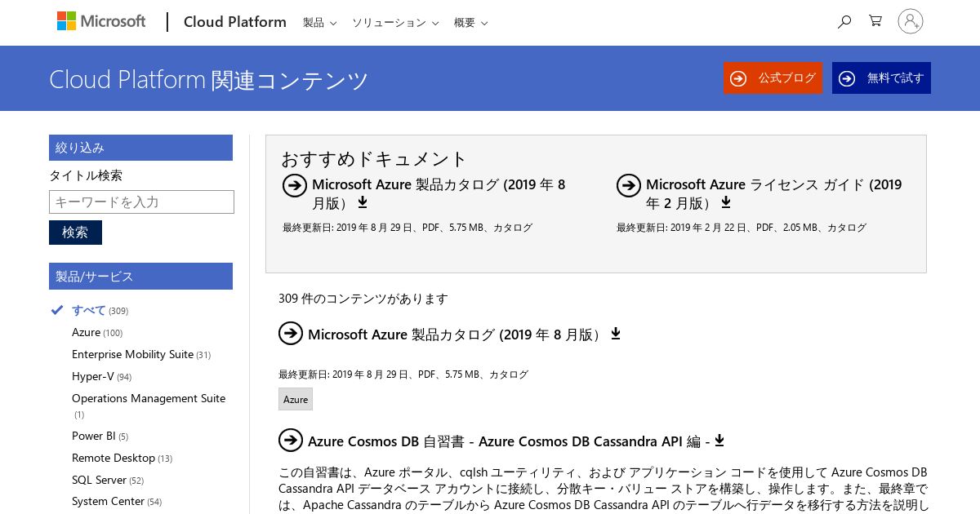
Task: Click the 公式ブログ button
Action: 773,78
